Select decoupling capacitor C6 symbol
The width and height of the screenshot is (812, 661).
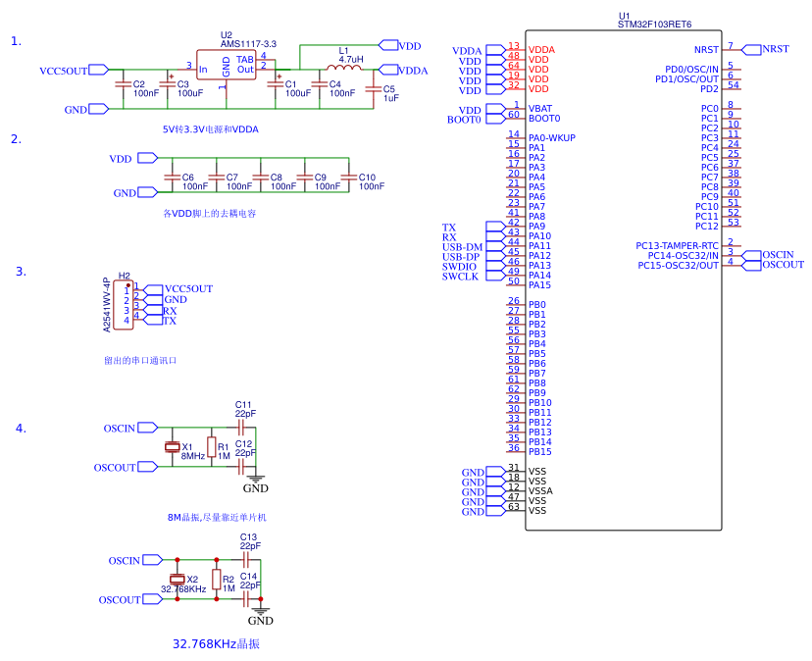coord(172,178)
